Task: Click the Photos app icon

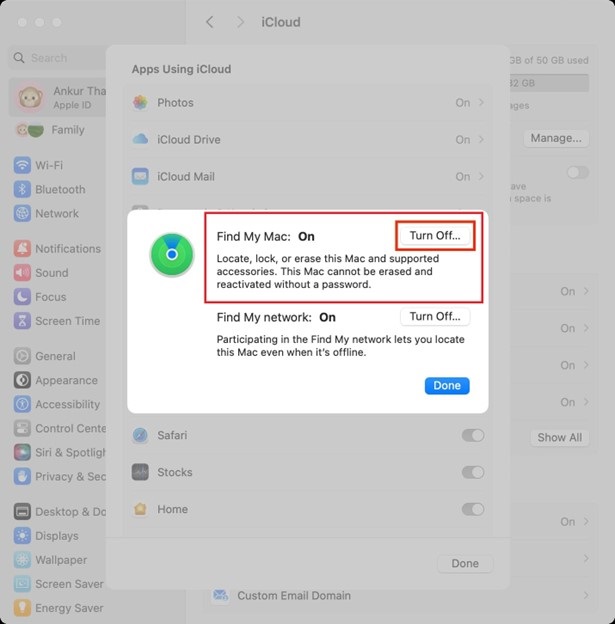Action: click(x=140, y=103)
